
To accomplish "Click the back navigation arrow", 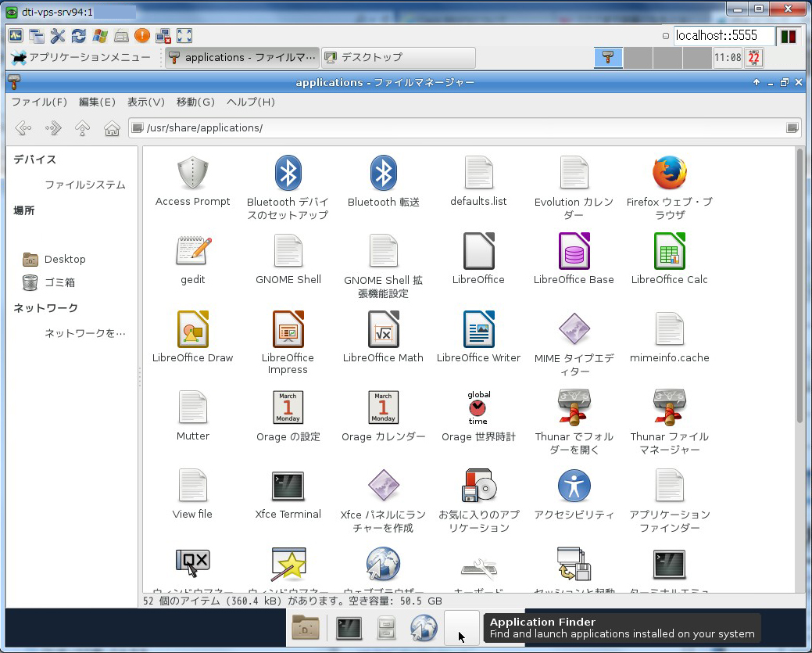I will tap(23, 128).
